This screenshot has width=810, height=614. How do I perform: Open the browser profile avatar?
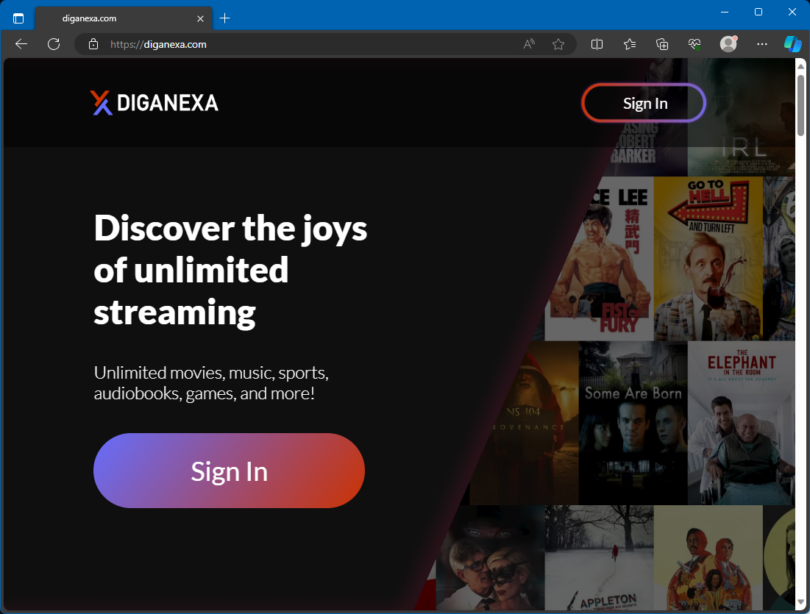(728, 44)
